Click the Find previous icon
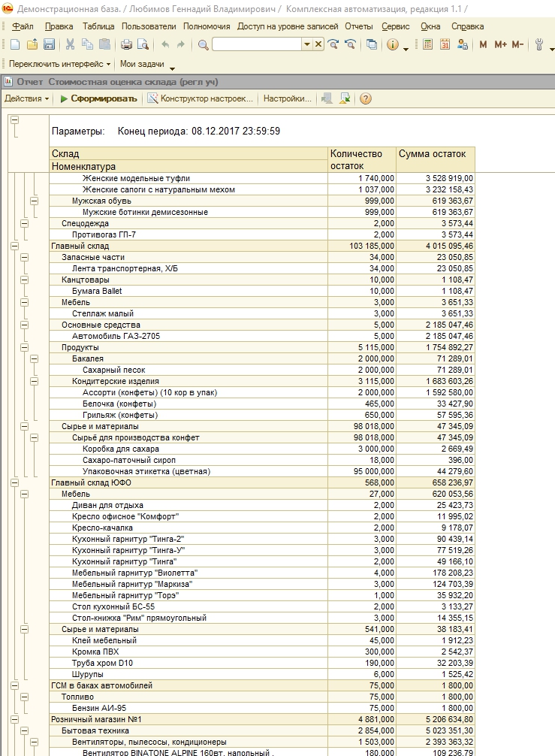Image resolution: width=555 pixels, height=756 pixels. tap(350, 45)
